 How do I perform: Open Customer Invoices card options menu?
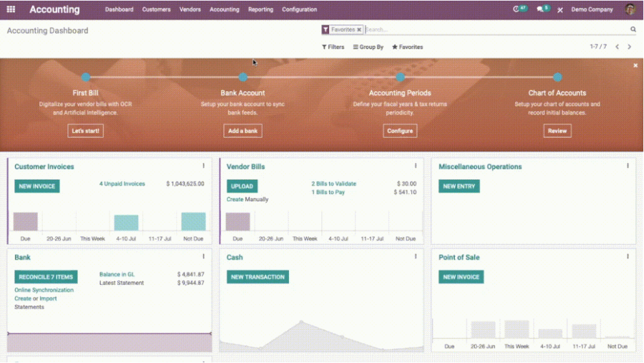click(203, 166)
